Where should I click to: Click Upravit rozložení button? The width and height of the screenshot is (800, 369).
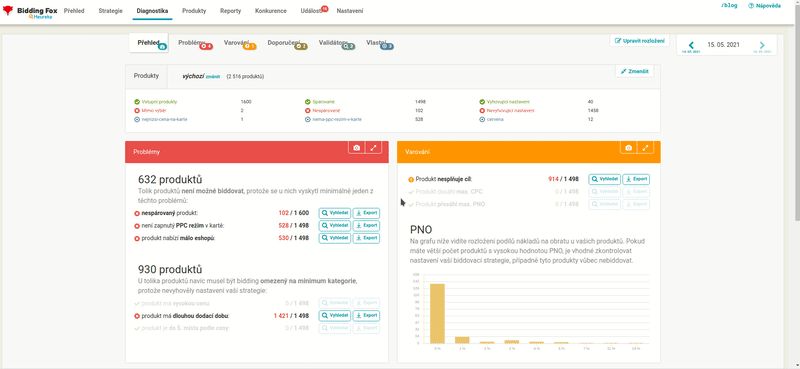(639, 40)
